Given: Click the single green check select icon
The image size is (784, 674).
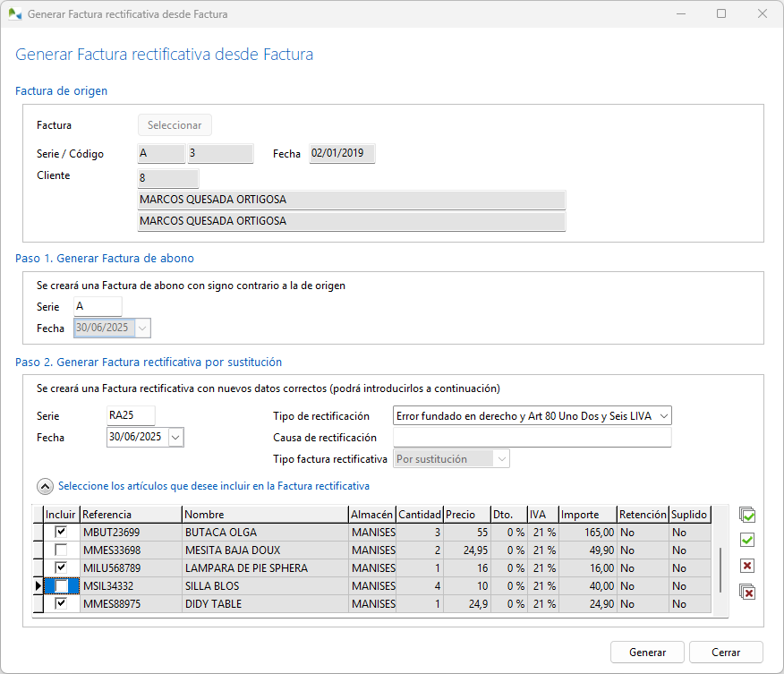Looking at the screenshot, I should [x=747, y=540].
